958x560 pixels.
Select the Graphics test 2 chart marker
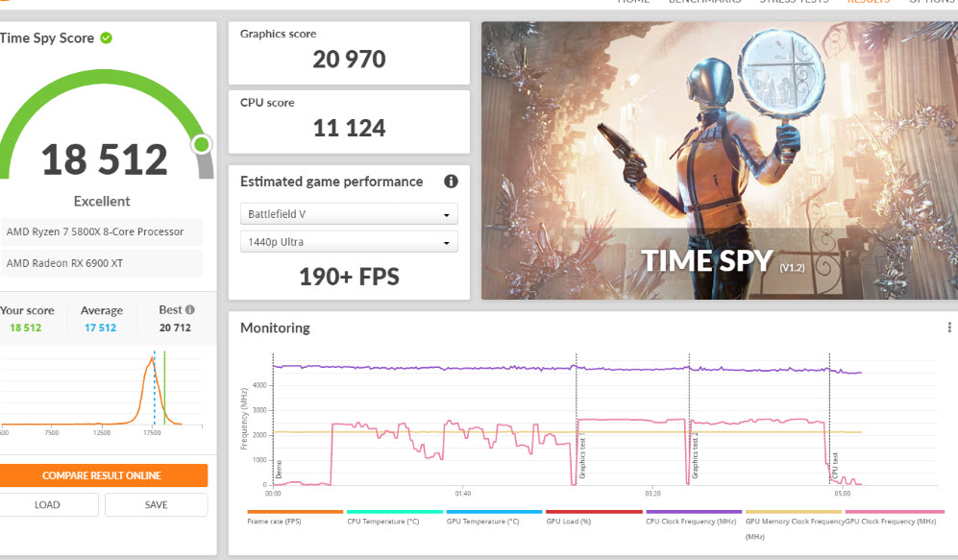coord(696,456)
